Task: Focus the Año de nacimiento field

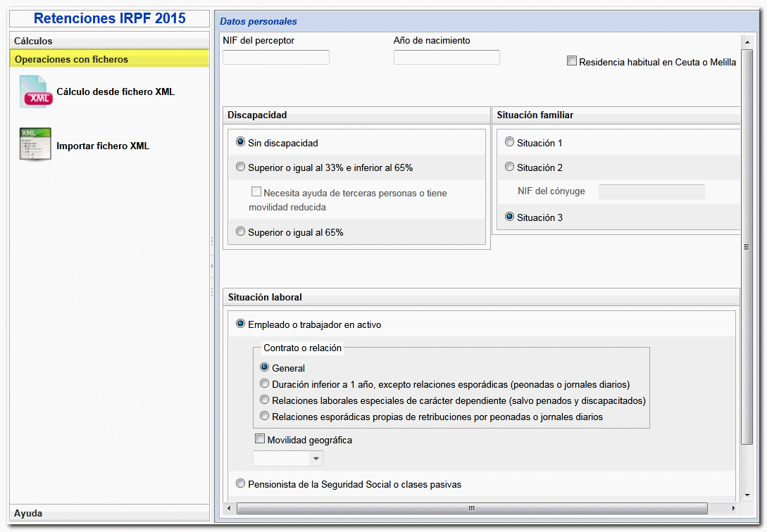Action: pos(447,57)
